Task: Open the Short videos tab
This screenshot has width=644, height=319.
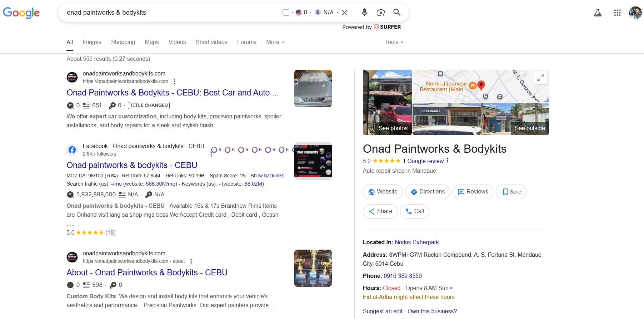Action: click(211, 42)
